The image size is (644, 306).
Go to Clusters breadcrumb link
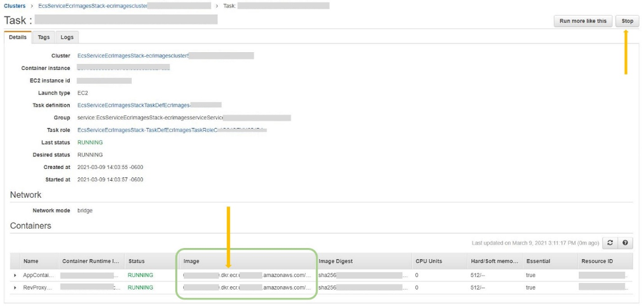[15, 6]
